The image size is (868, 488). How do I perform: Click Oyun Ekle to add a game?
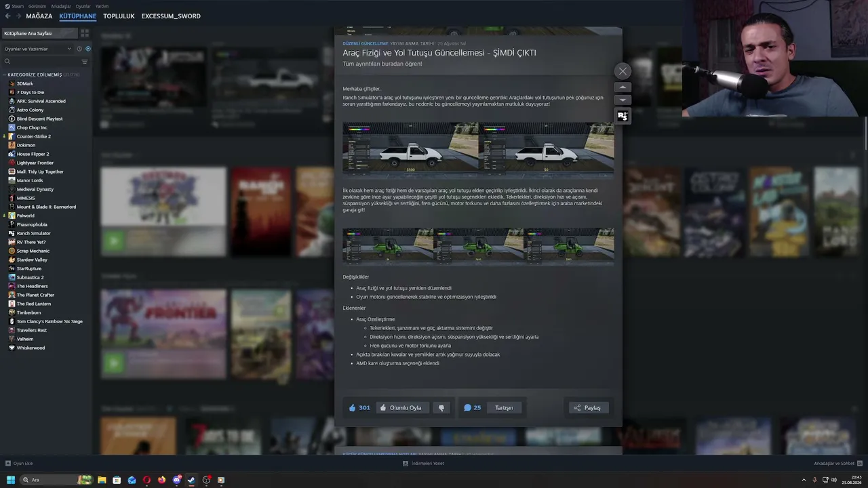[19, 464]
